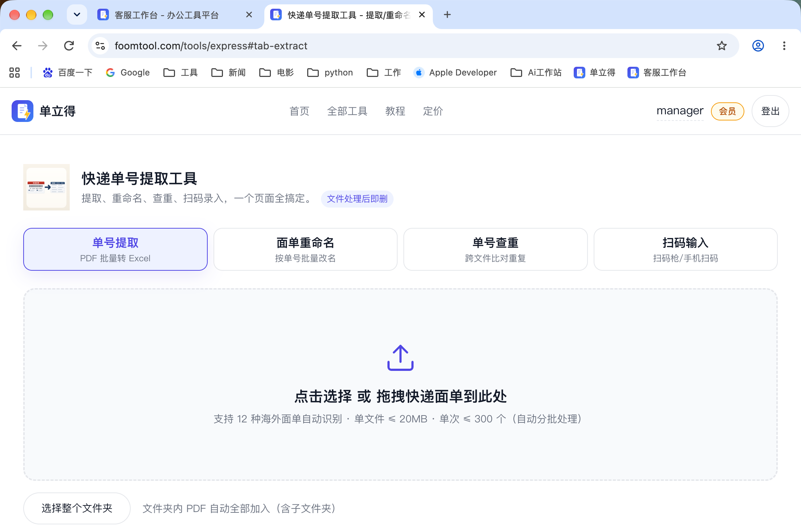Select the 单号提取 tool tab

click(x=115, y=249)
